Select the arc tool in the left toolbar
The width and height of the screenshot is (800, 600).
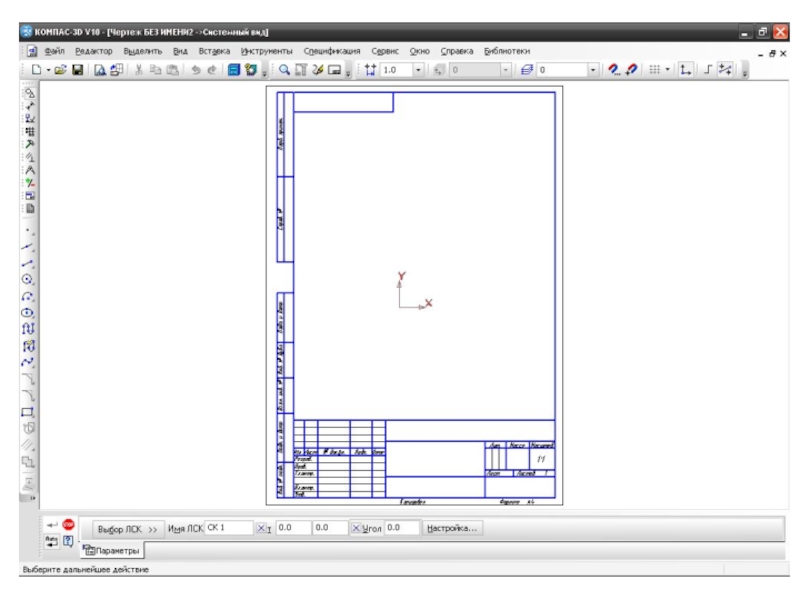click(28, 296)
